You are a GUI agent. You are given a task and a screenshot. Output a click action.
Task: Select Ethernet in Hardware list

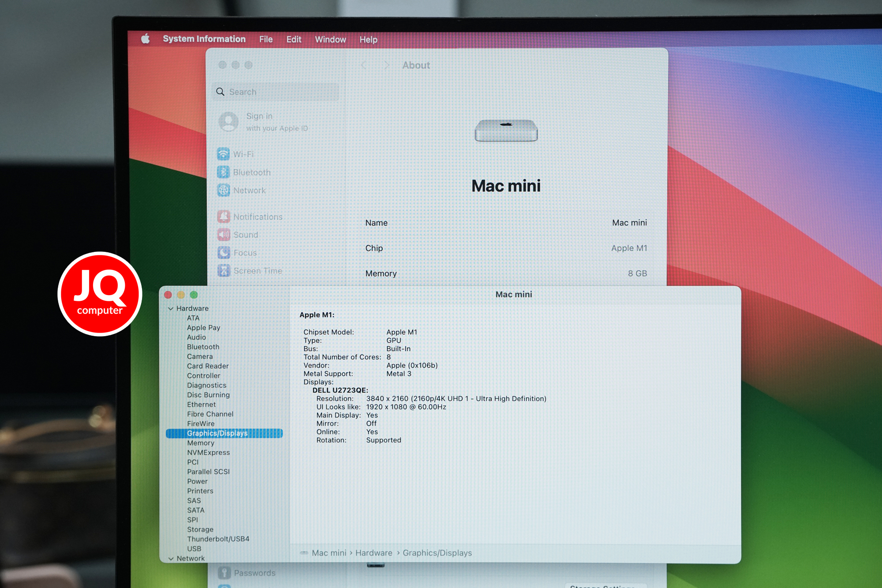[201, 404]
